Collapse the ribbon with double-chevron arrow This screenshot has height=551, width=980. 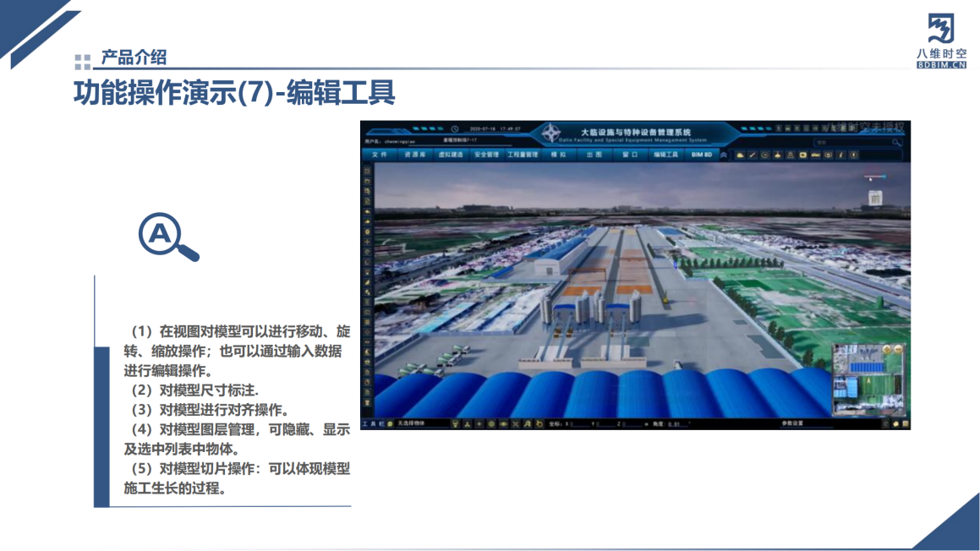(x=724, y=155)
